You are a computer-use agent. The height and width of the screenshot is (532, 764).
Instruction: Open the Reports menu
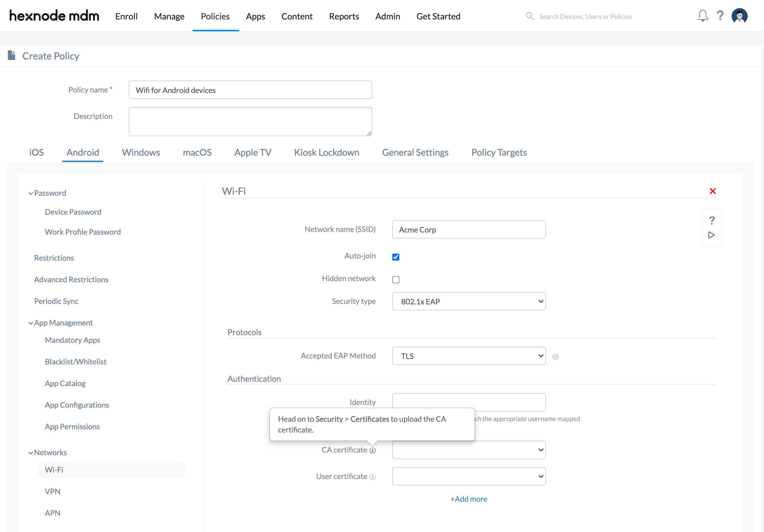[344, 16]
